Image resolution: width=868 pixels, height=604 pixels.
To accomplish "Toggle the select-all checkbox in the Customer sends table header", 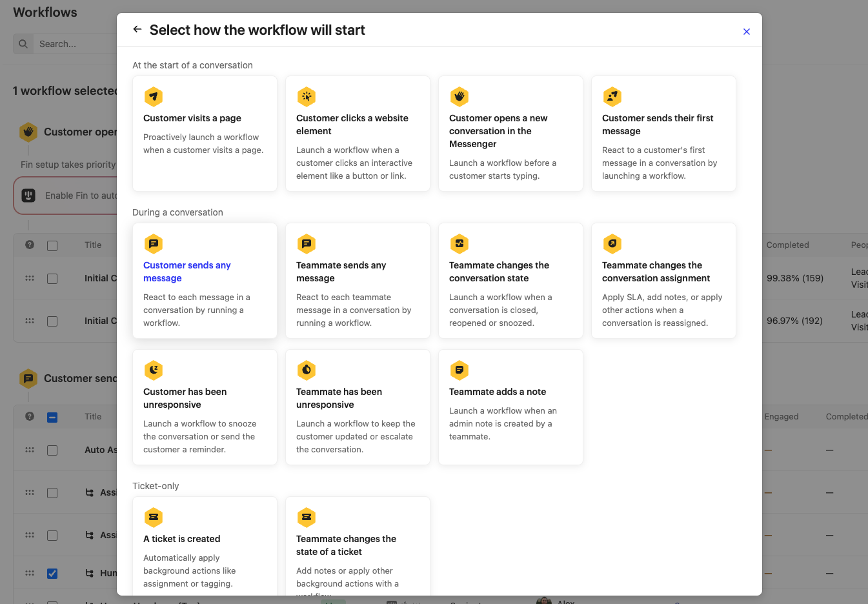I will [52, 418].
